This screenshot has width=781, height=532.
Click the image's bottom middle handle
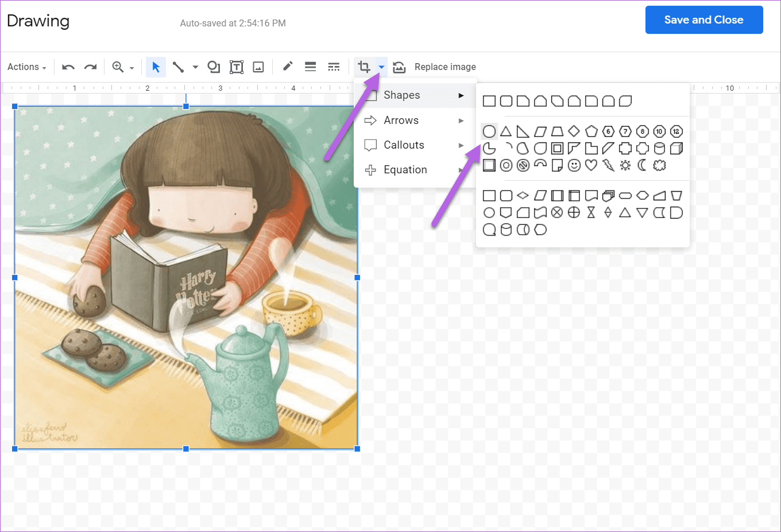click(x=186, y=449)
